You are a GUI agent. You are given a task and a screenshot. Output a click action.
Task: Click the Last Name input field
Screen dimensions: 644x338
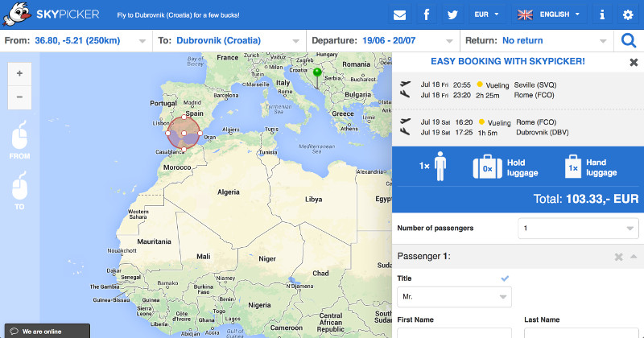[x=581, y=333]
